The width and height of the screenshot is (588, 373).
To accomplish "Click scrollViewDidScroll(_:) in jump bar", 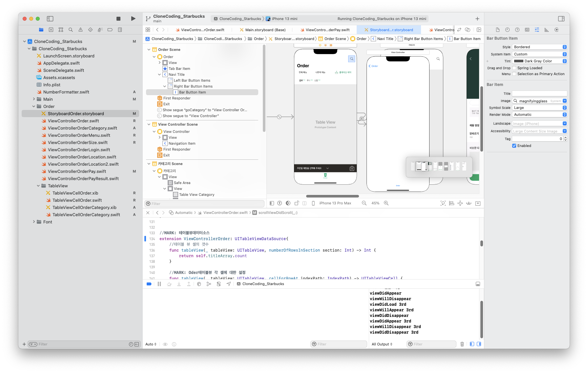I will (x=275, y=213).
